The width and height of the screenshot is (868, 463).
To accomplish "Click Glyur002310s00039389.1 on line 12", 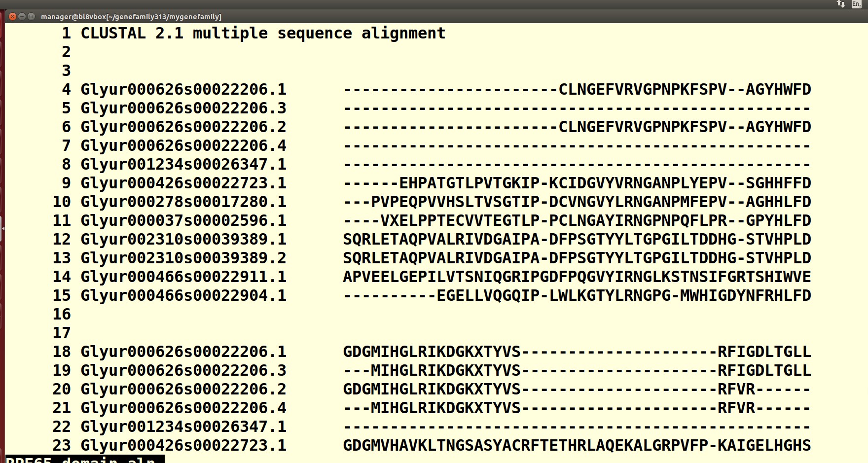I will click(x=183, y=240).
